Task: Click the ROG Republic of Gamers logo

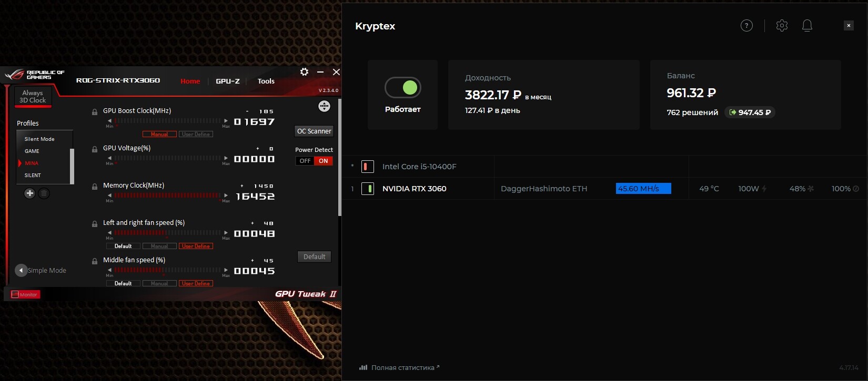Action: coord(35,75)
